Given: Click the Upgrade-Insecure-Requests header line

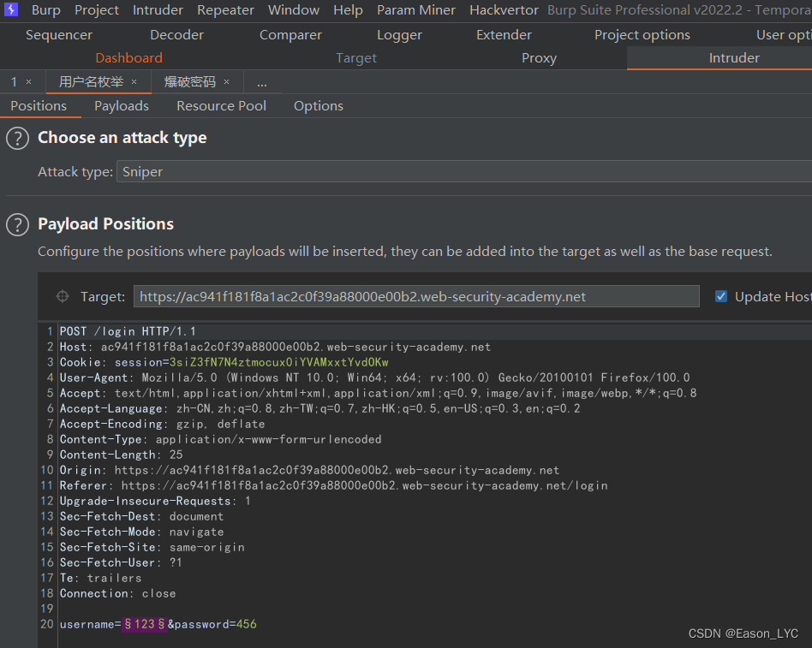Looking at the screenshot, I should point(155,501).
